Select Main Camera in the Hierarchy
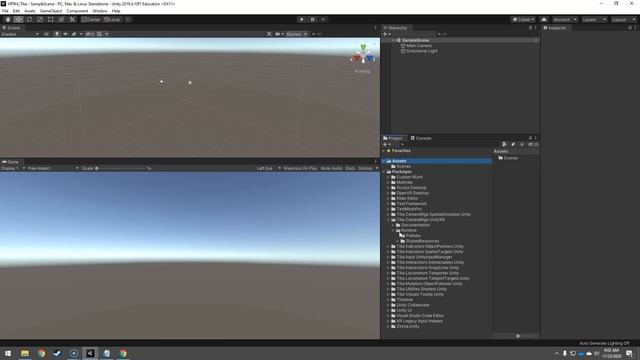640x360 pixels. coord(419,46)
